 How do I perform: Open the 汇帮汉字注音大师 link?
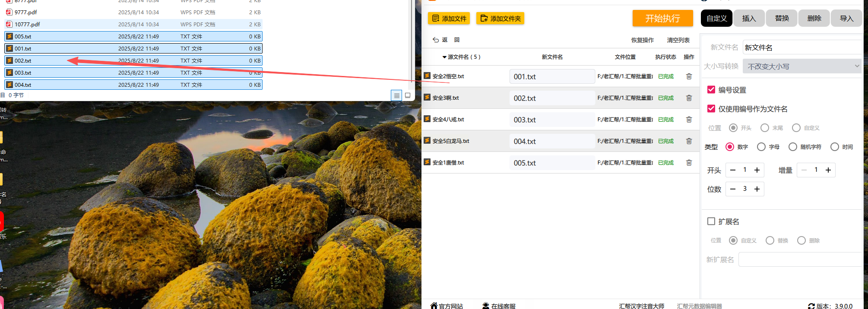642,306
